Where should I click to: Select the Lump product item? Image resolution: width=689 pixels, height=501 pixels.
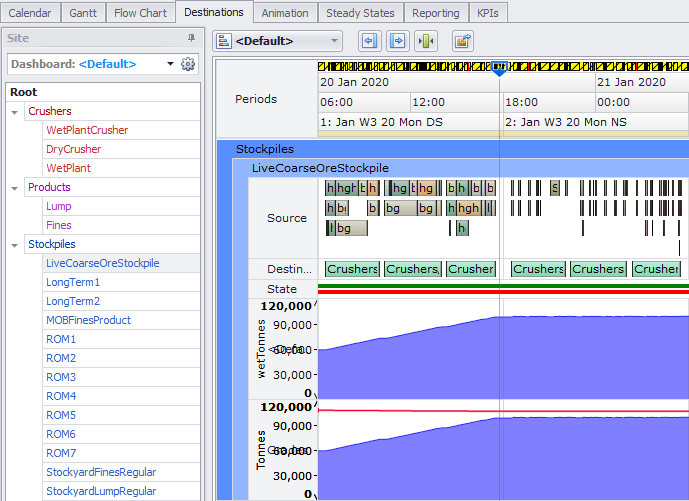pyautogui.click(x=59, y=206)
